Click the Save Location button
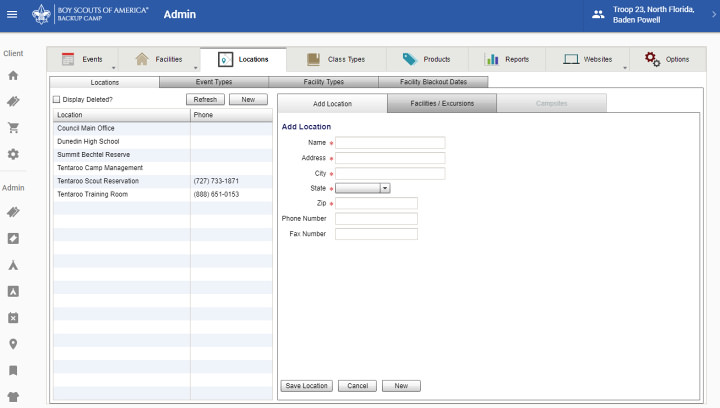The width and height of the screenshot is (720, 408). 306,386
